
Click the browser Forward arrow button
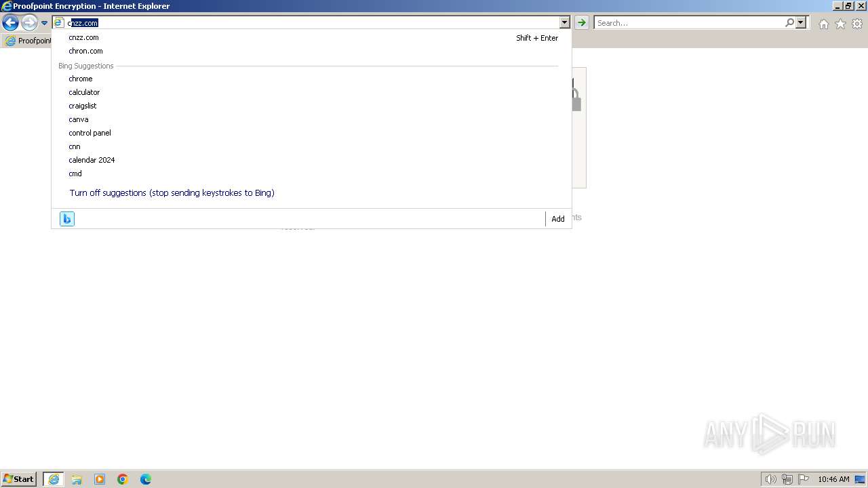coord(29,23)
